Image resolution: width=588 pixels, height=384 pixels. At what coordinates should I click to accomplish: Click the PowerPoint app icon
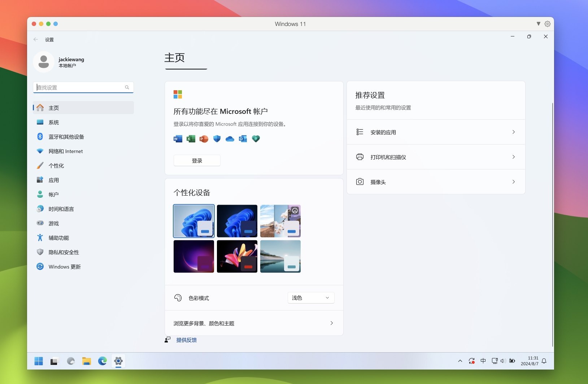tap(204, 139)
